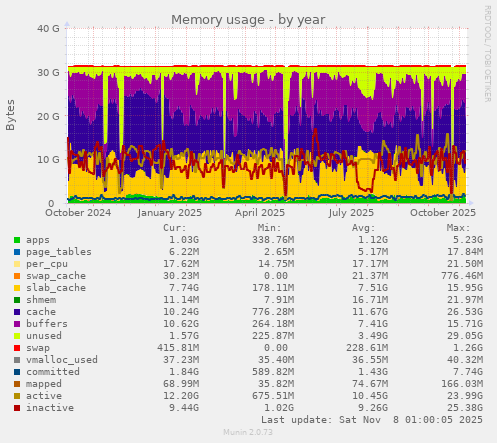Image resolution: width=497 pixels, height=443 pixels.
Task: Click the shmem dark green swatch
Action: [x=17, y=300]
